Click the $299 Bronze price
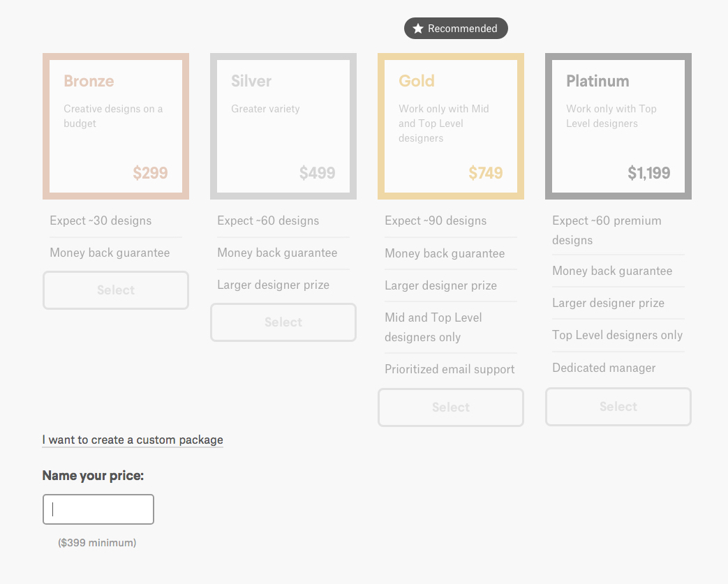Image resolution: width=728 pixels, height=584 pixels. 150,173
